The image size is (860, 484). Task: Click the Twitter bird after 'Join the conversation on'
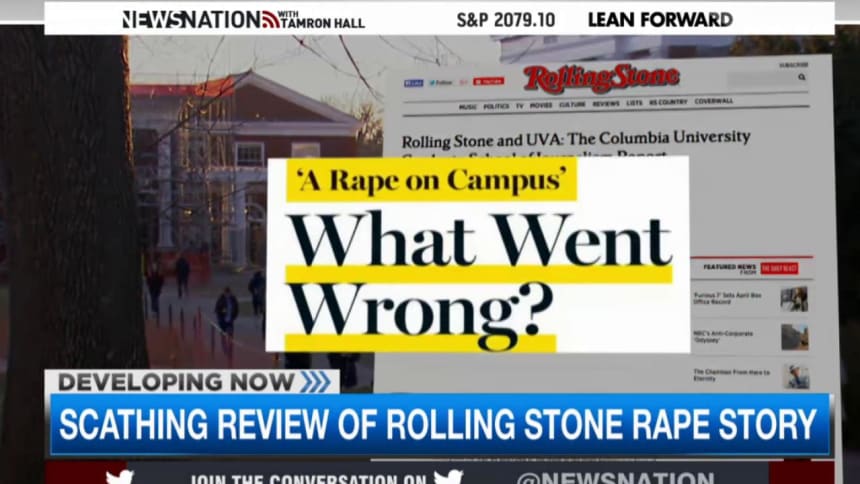click(x=448, y=477)
